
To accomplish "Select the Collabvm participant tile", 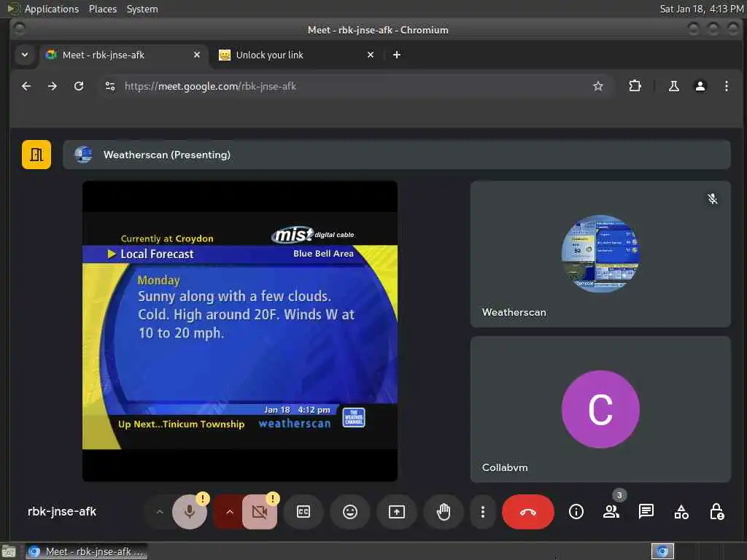I will tap(600, 410).
